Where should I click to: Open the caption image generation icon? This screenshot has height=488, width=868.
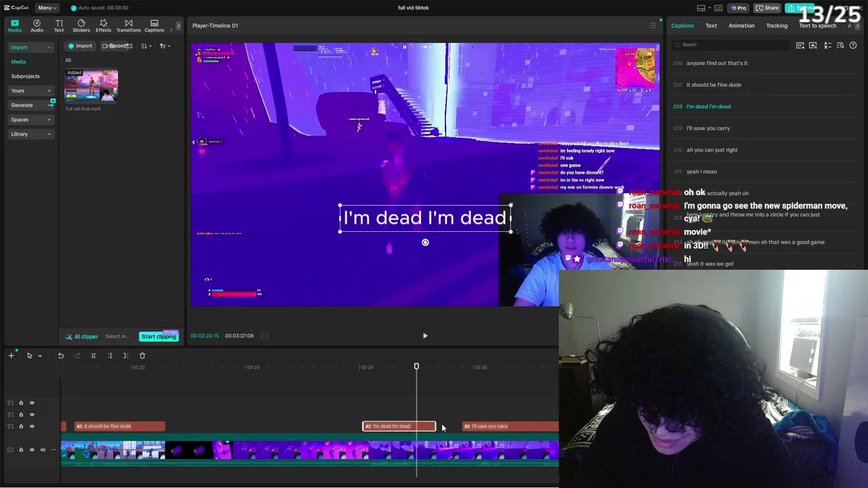813,45
